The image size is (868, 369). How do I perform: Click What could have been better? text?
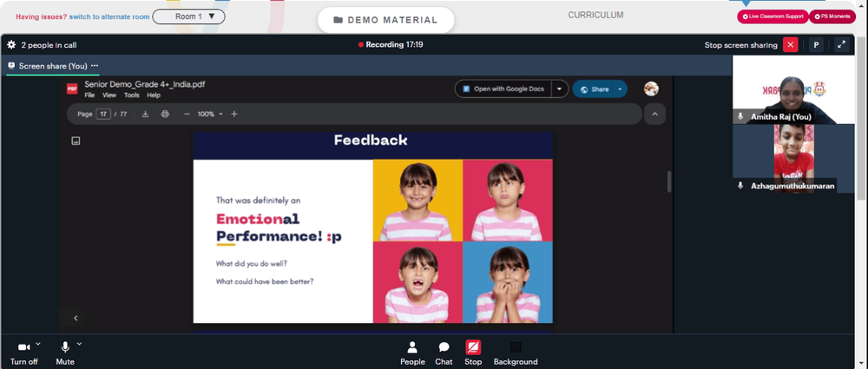coord(265,281)
